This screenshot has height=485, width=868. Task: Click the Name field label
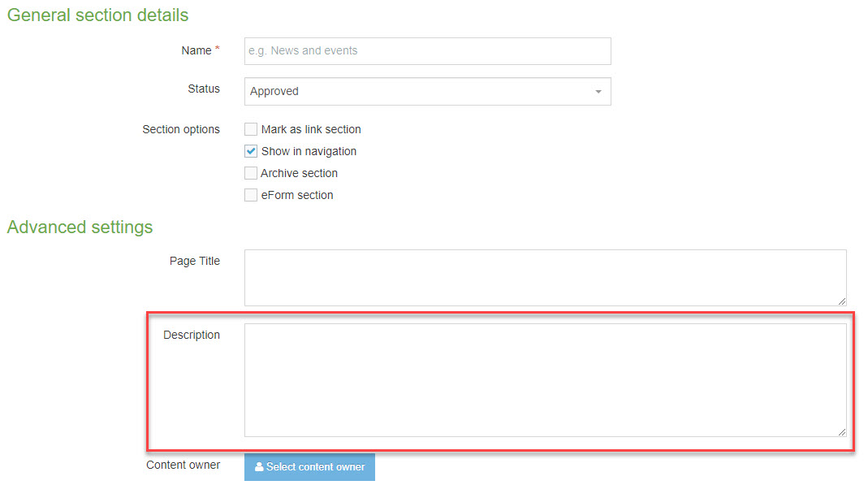point(195,50)
